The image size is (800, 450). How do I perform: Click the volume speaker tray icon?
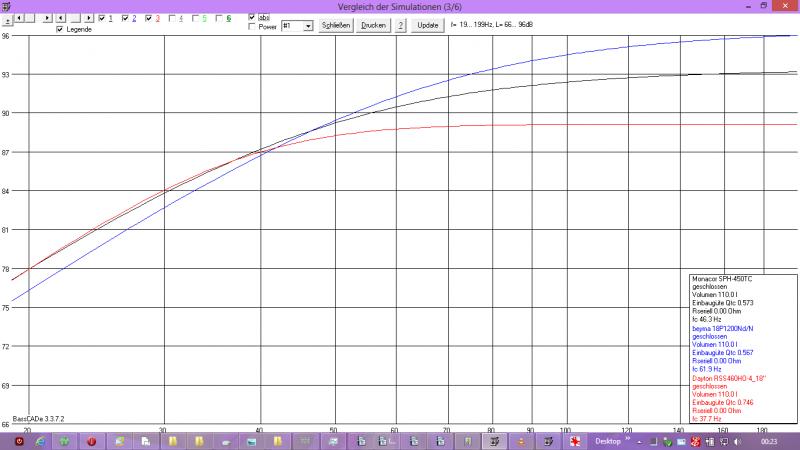click(x=738, y=442)
